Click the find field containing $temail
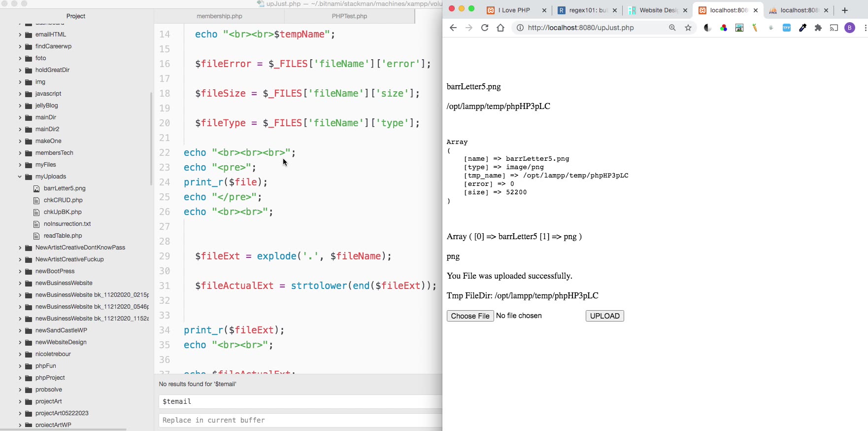The image size is (868, 431). coord(300,401)
